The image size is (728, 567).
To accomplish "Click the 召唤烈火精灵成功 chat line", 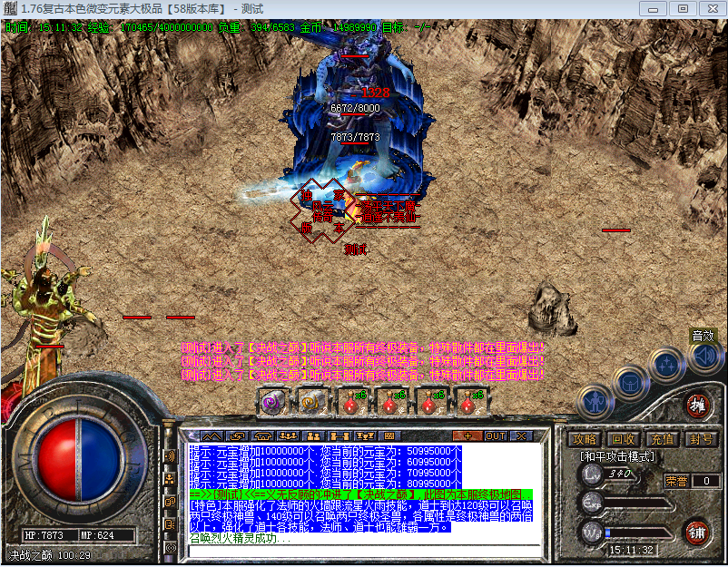I will [x=240, y=538].
